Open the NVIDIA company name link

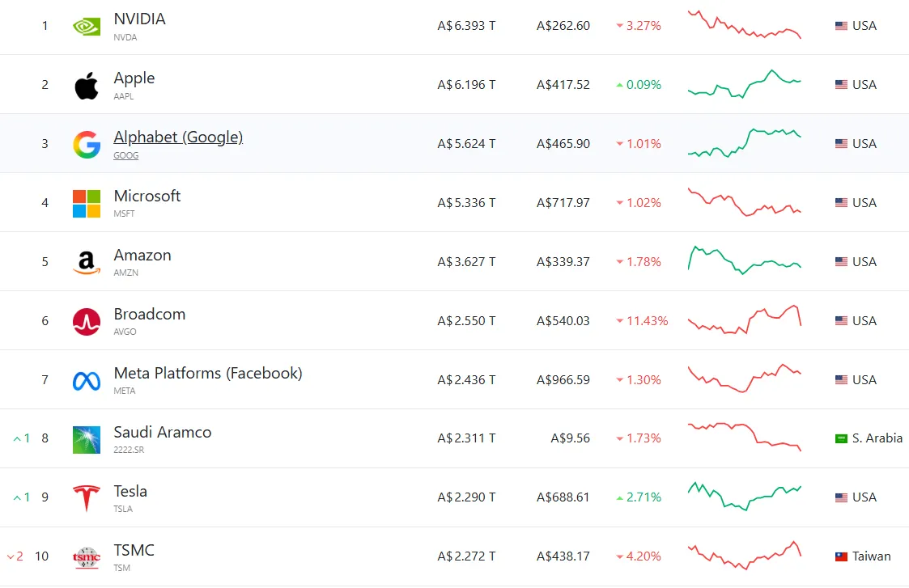[139, 19]
